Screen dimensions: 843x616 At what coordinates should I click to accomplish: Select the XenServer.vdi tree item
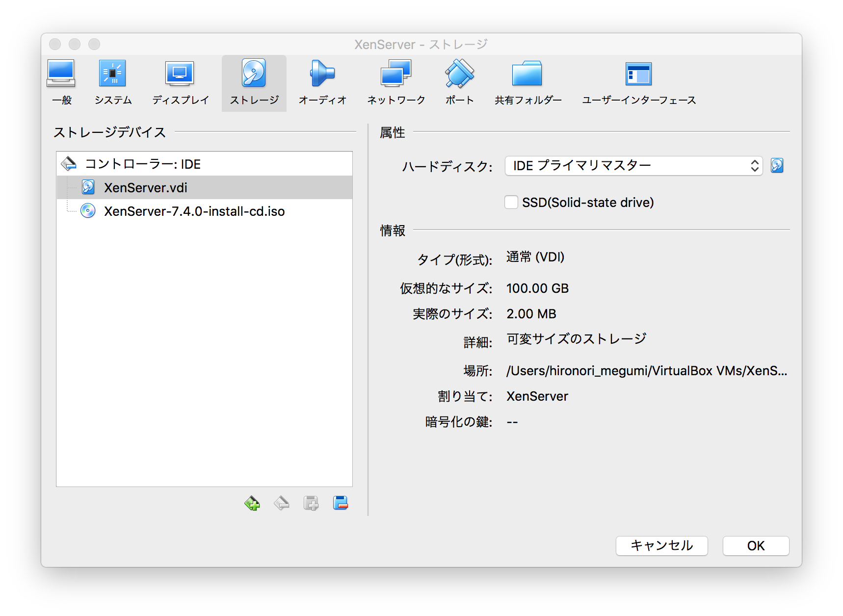(x=205, y=187)
